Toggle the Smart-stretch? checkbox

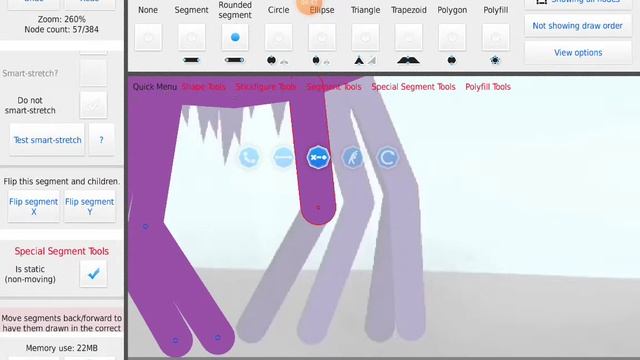coord(93,73)
